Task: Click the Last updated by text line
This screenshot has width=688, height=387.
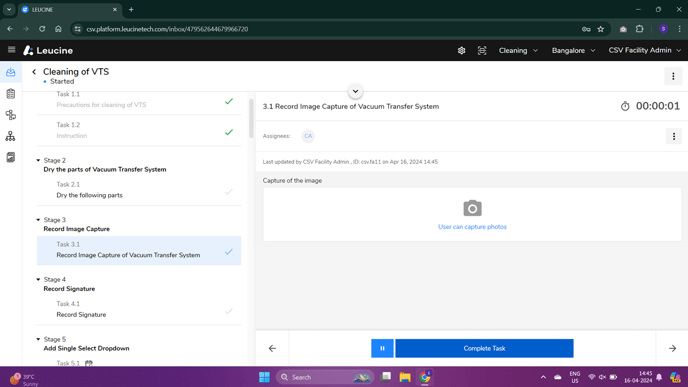Action: [350, 162]
